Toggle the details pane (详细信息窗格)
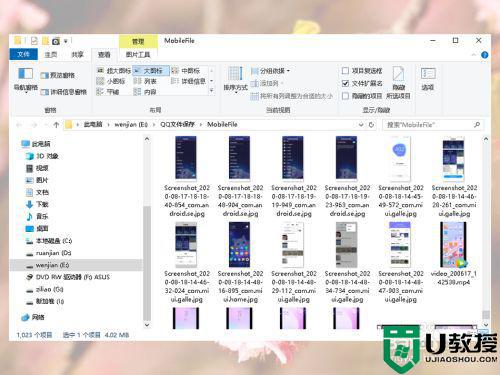The width and height of the screenshot is (500, 375). tap(64, 92)
